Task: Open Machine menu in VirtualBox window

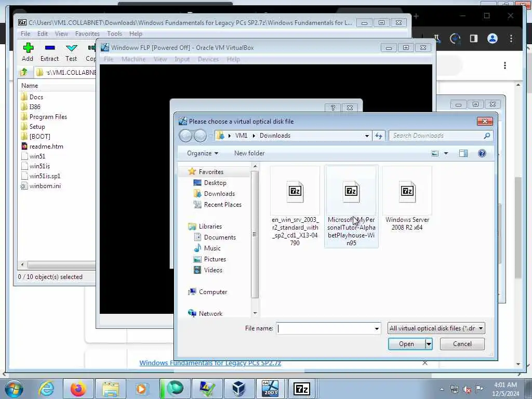Action: coord(134,59)
